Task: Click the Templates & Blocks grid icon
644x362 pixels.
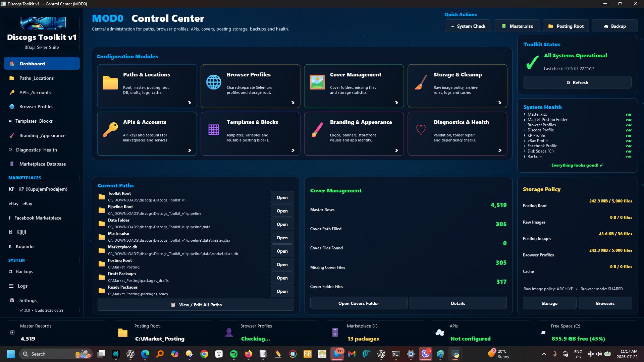Action: click(214, 130)
